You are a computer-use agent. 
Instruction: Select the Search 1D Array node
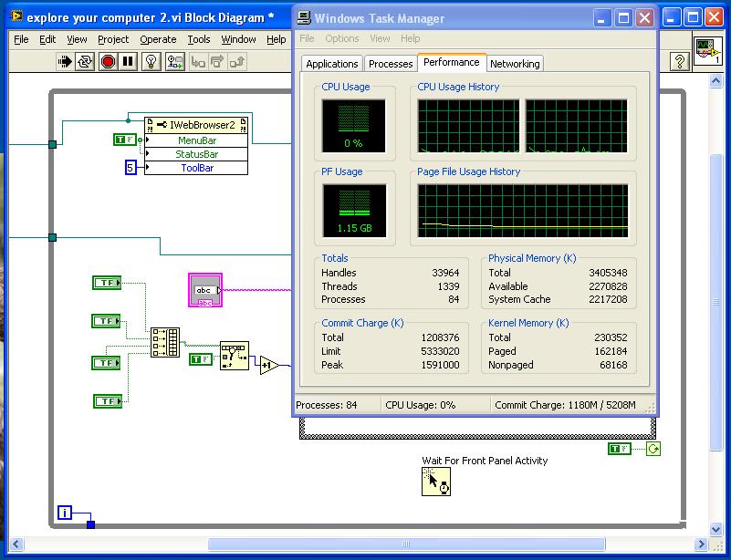coord(234,356)
